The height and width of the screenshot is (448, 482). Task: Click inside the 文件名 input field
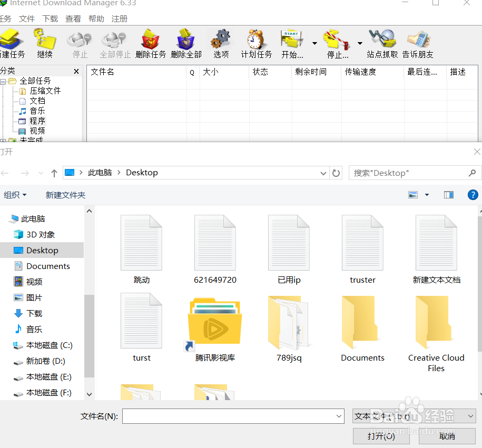(x=232, y=416)
